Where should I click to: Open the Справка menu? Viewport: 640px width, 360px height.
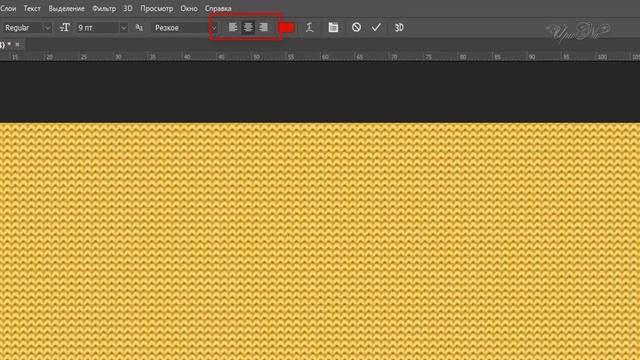[x=218, y=8]
